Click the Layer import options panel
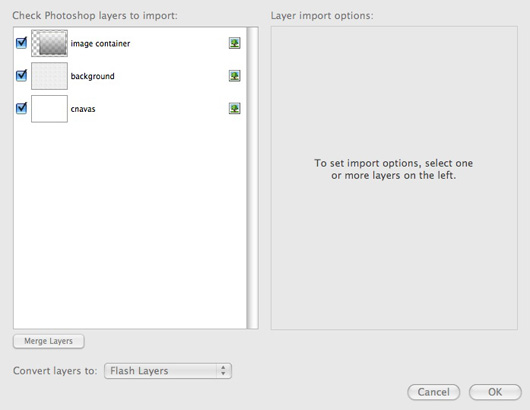This screenshot has width=530, height=410. click(394, 178)
